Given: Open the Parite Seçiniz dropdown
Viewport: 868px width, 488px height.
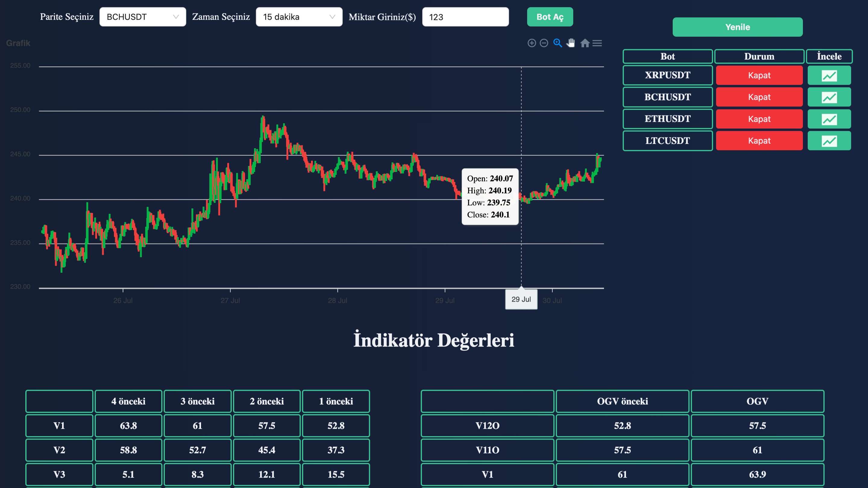Looking at the screenshot, I should (142, 17).
